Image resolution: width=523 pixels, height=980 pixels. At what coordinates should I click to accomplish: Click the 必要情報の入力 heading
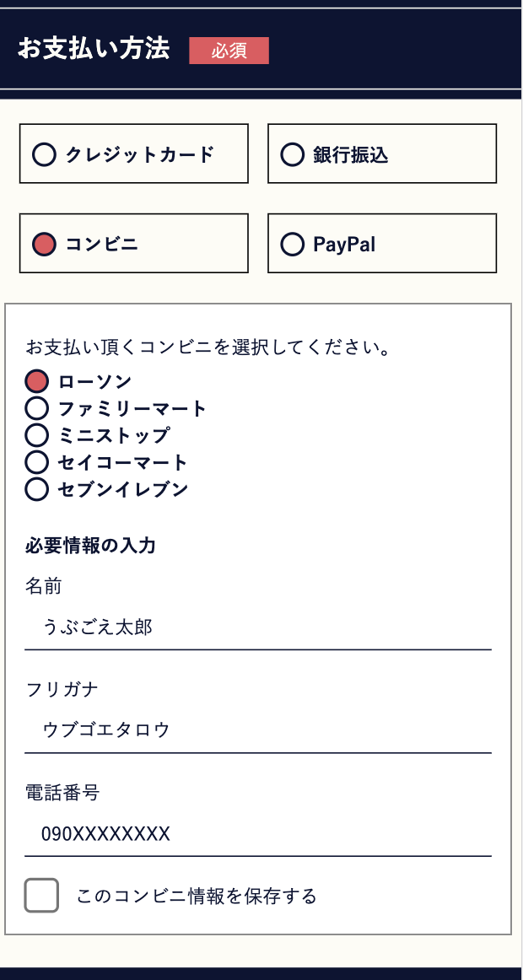point(90,546)
